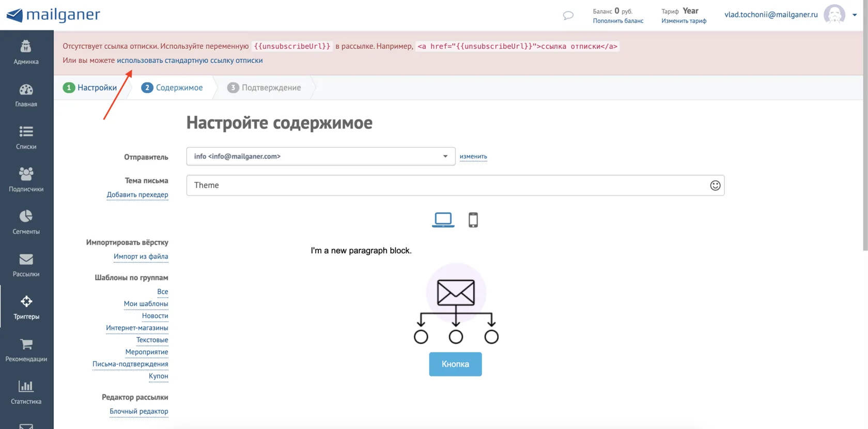Click the envelope flowchart image in preview
This screenshot has height=429, width=868.
[456, 304]
